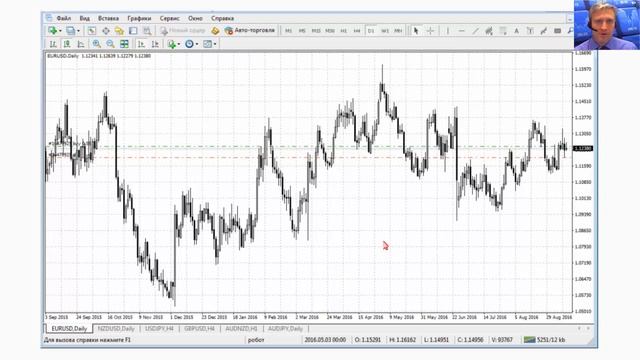Select the vertical line drawing tool
Viewport: 640px width, 360px height.
pos(448,31)
